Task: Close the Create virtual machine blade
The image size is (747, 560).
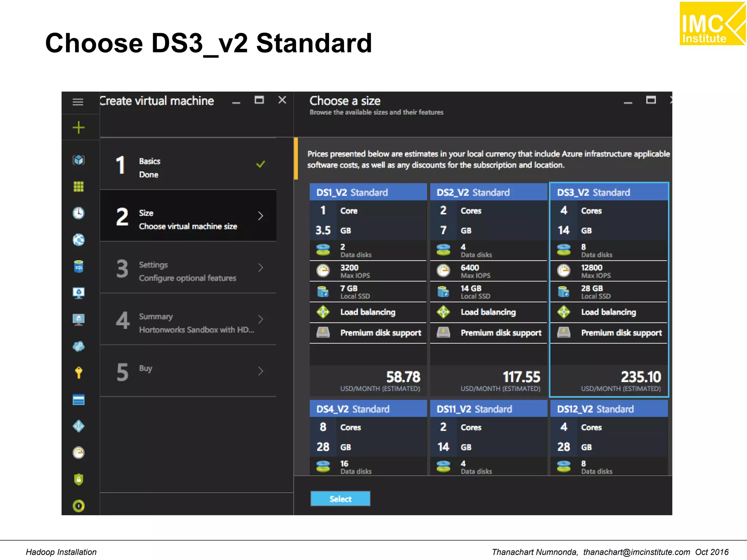Action: 282,100
